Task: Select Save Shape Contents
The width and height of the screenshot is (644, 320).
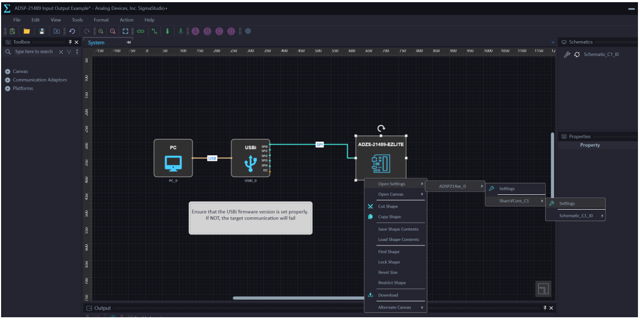Action: 396,229
